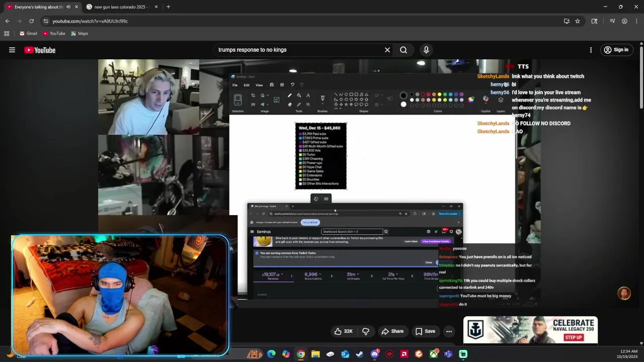Launch Copilot from the taskbar
Image resolution: width=644 pixels, height=362 pixels.
286,354
